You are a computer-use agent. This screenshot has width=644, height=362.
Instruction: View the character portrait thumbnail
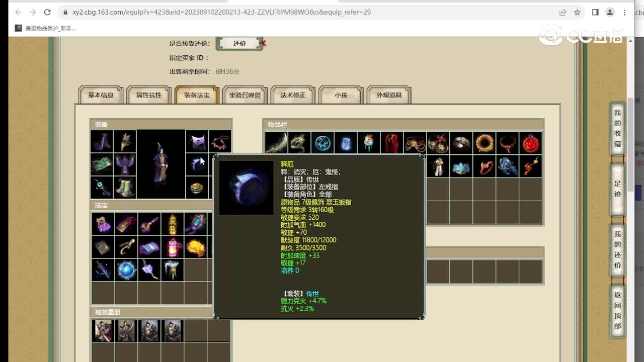pyautogui.click(x=161, y=164)
